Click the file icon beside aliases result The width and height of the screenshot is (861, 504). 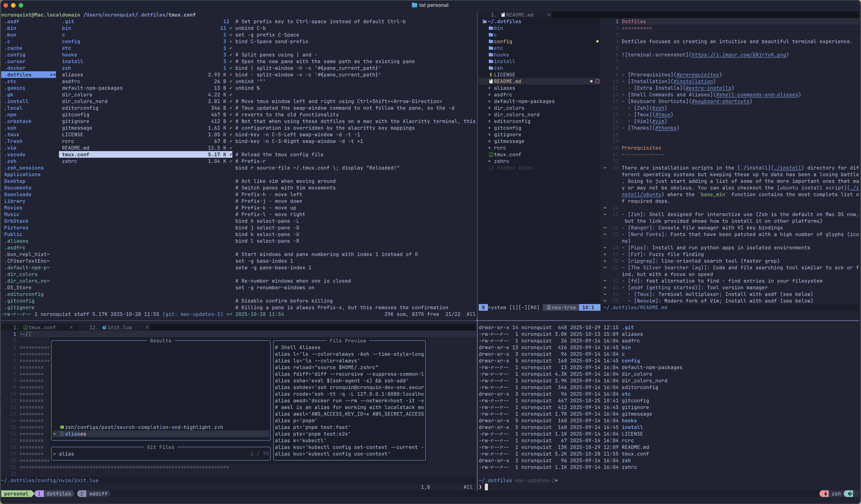point(62,434)
